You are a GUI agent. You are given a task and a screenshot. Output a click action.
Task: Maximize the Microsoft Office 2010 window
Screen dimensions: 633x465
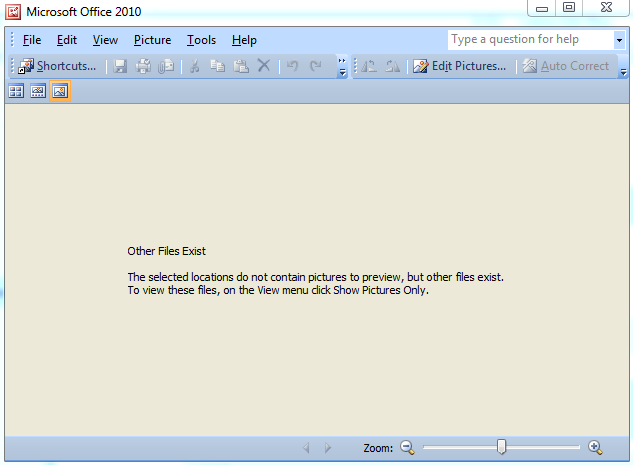pyautogui.click(x=569, y=8)
